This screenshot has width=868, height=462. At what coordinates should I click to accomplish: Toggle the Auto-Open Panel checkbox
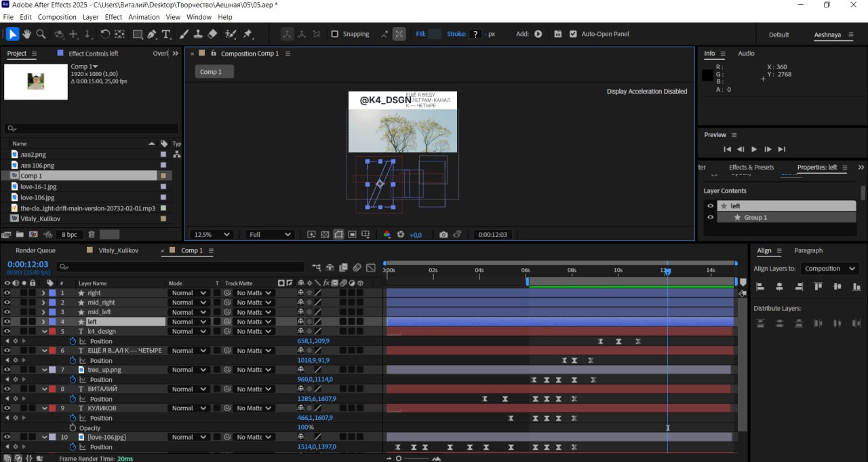click(x=573, y=34)
